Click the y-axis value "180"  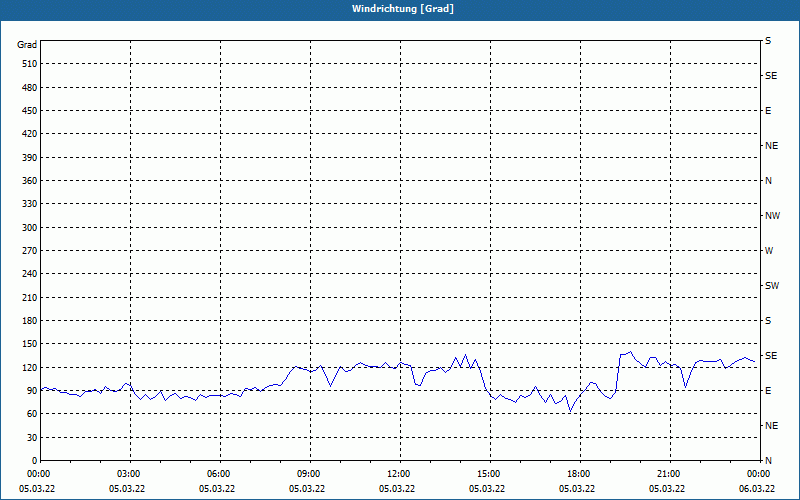[x=30, y=321]
